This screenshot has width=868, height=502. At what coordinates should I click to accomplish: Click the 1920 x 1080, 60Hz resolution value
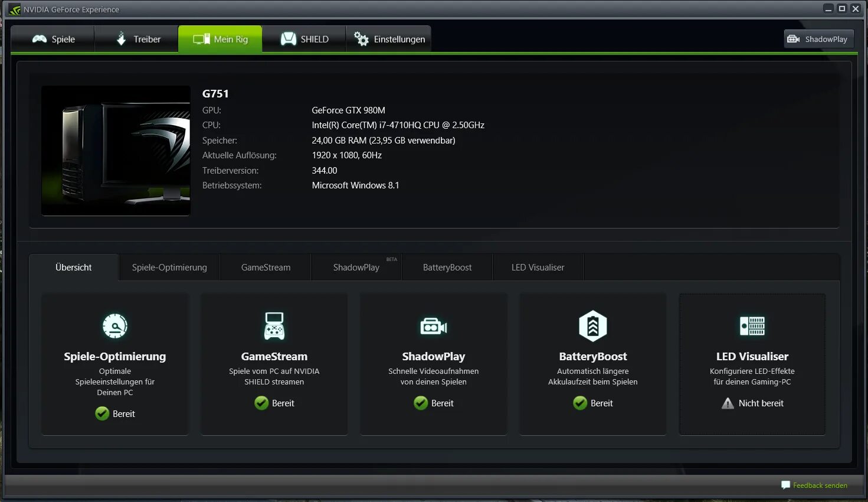tap(347, 155)
